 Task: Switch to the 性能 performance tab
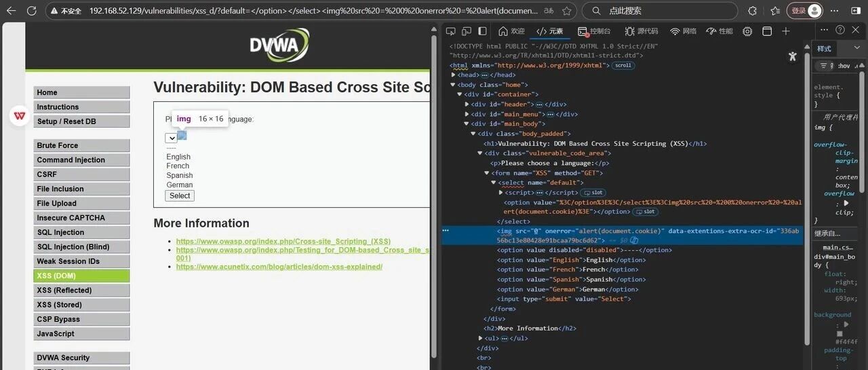(x=719, y=31)
